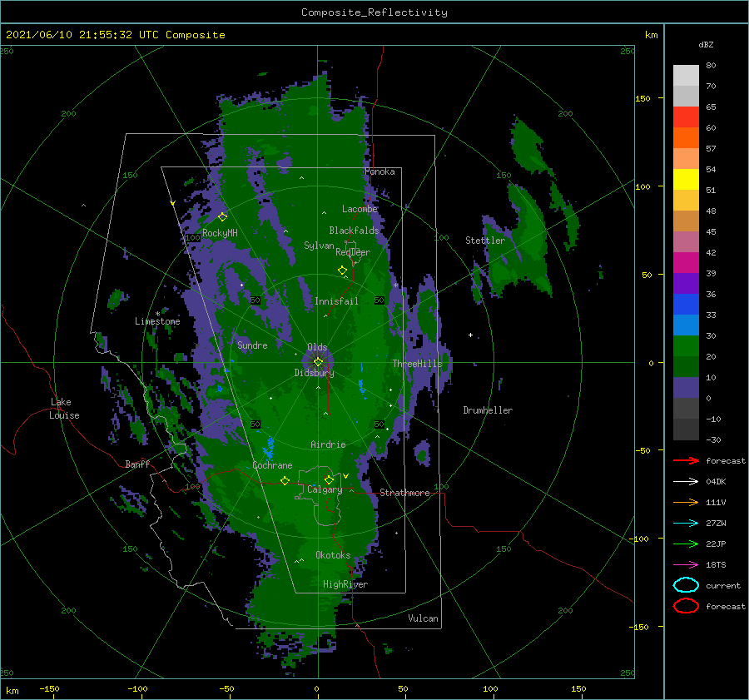Click the magenta 18TS arrow in legend
Viewport: 749px width, 700px height.
click(686, 565)
